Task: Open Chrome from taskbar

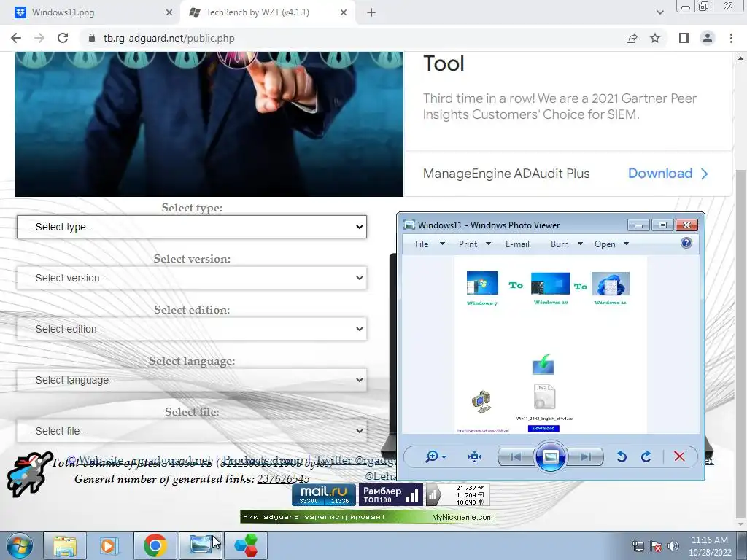Action: 155,545
